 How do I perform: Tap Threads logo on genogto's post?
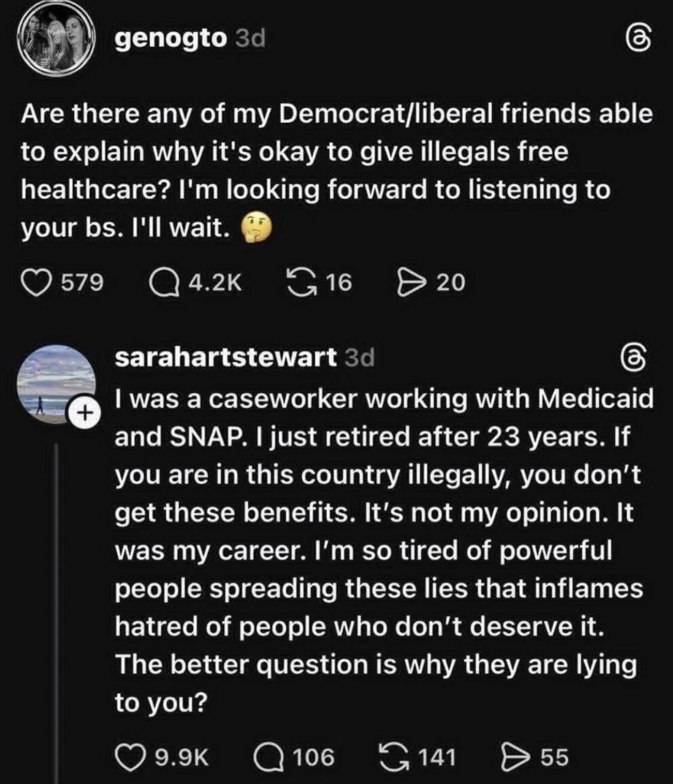tap(637, 41)
